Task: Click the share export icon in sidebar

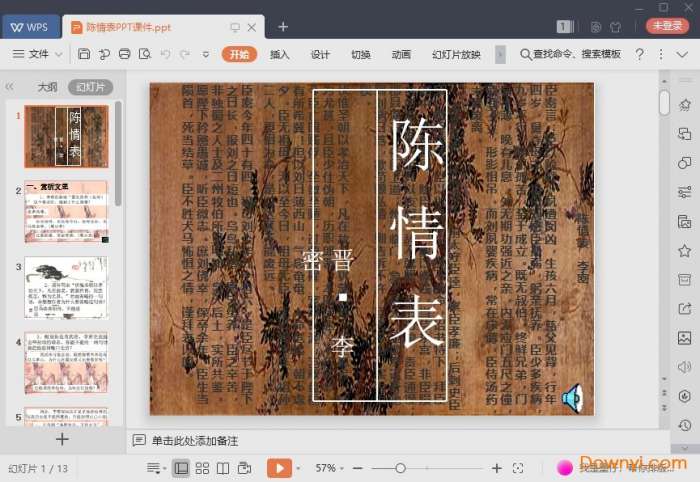Action: coord(684,309)
